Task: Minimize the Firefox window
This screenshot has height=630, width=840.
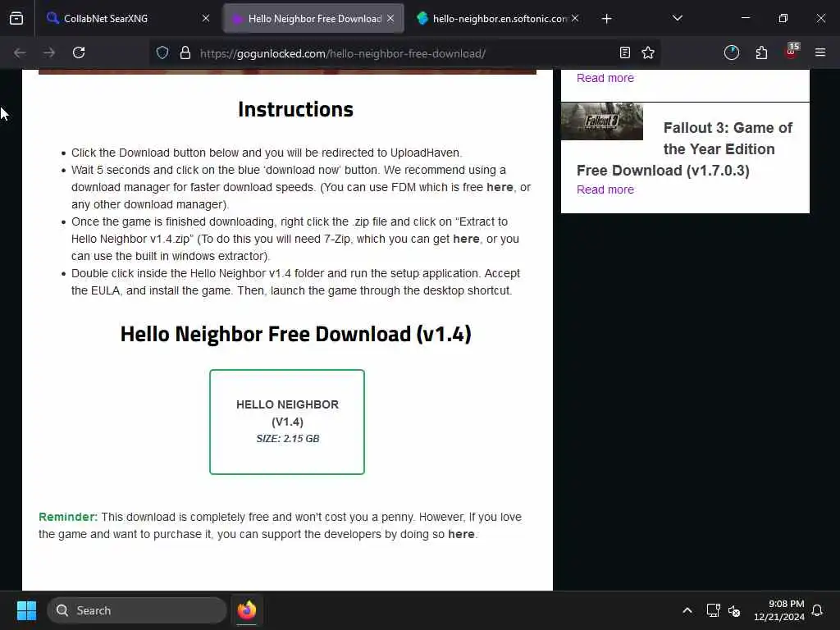Action: 745,18
